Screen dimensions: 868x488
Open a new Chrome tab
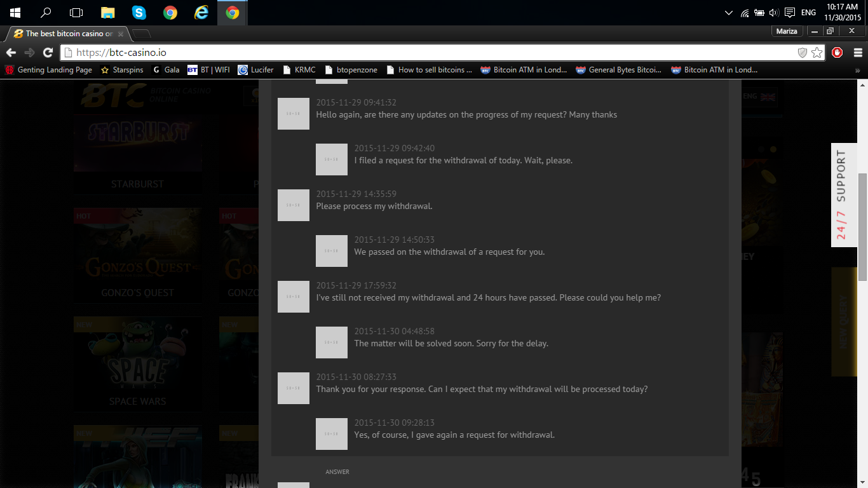(x=141, y=34)
